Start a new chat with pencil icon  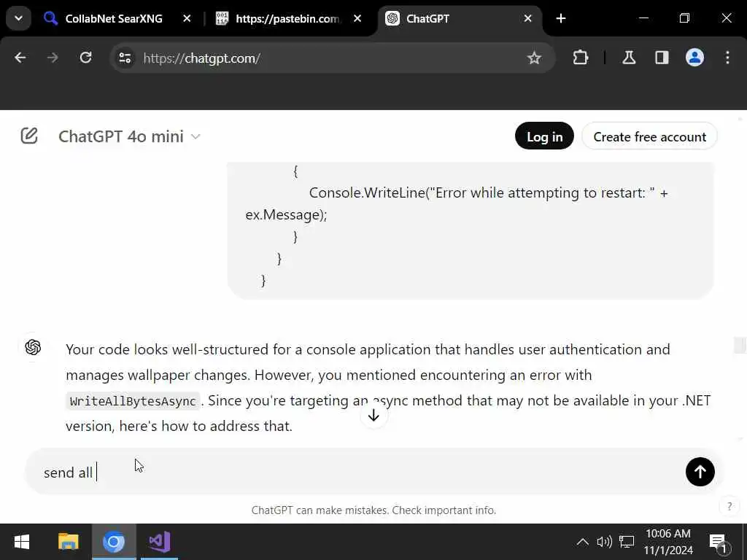(29, 136)
